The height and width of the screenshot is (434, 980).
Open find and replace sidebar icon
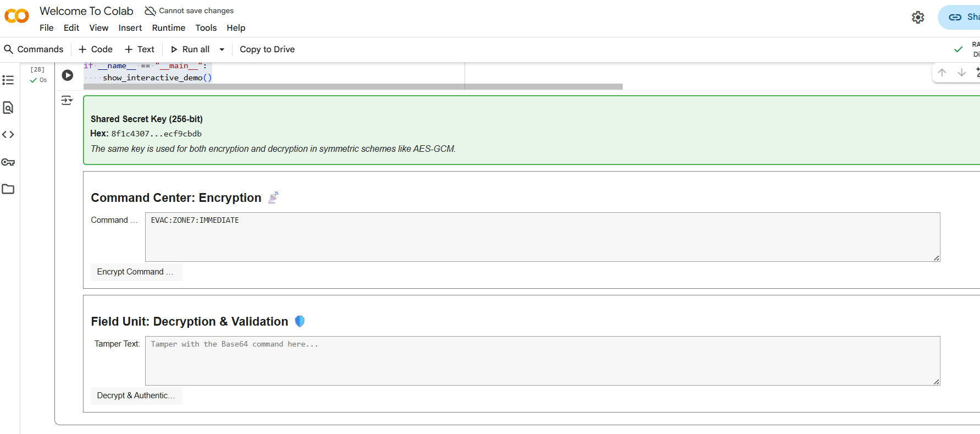(8, 108)
